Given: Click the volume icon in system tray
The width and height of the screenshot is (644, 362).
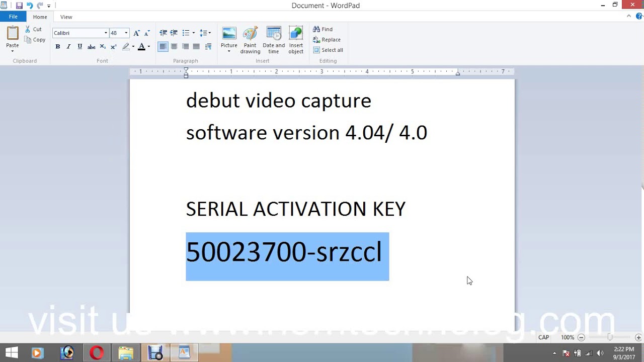Looking at the screenshot, I should tap(600, 353).
